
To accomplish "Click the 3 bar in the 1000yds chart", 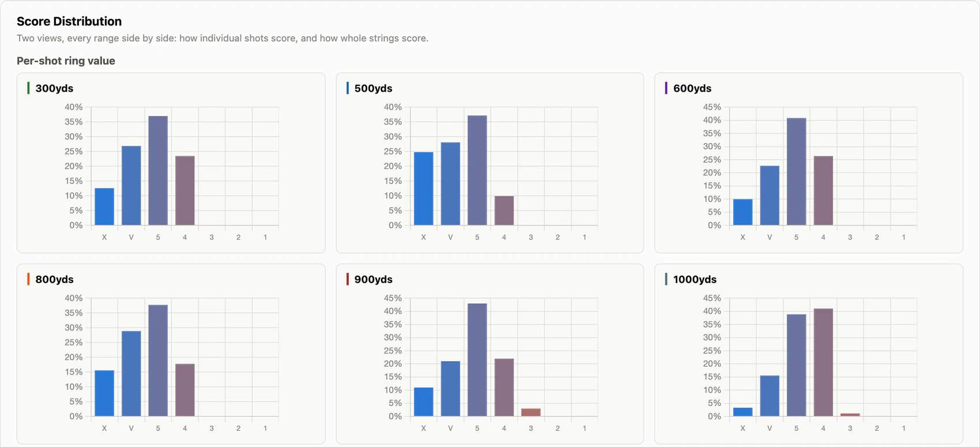I will click(850, 415).
